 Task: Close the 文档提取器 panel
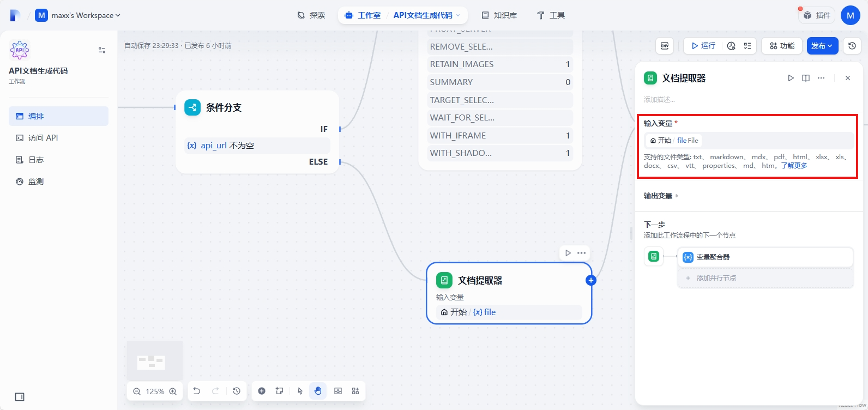(848, 78)
